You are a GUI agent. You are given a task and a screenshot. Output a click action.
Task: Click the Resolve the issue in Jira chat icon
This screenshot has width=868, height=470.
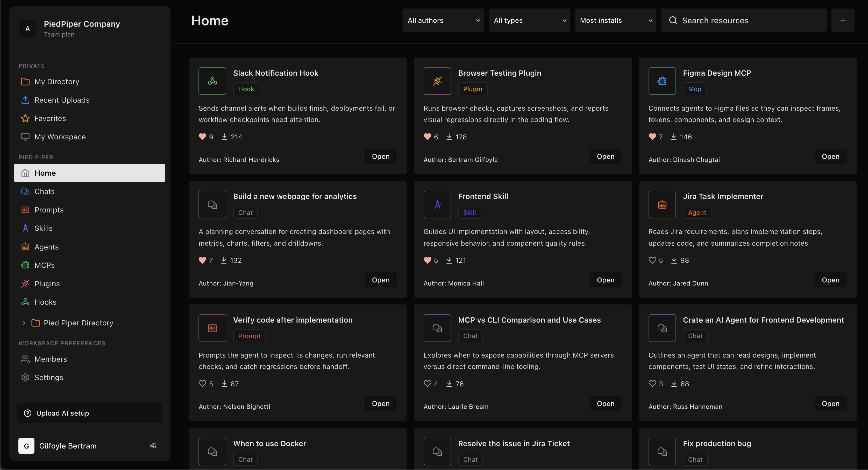437,451
